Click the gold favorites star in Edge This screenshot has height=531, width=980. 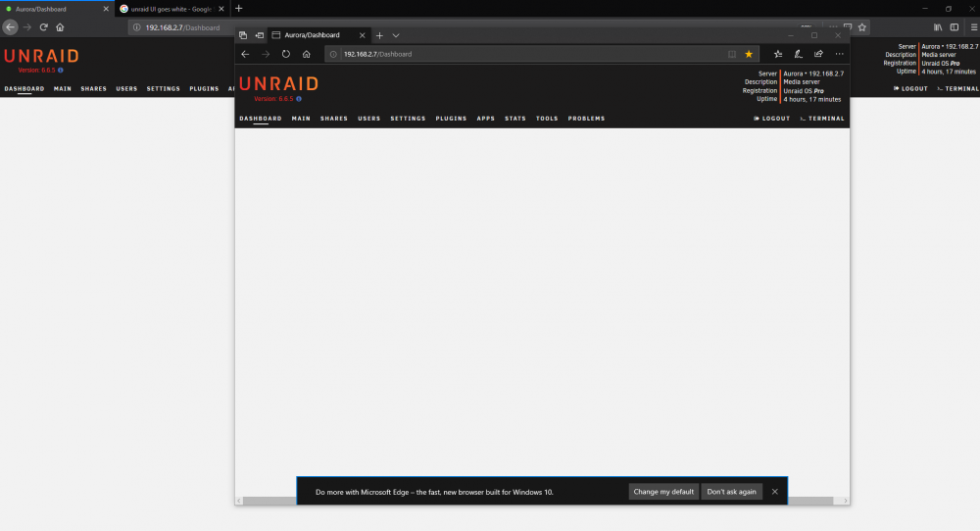(749, 54)
